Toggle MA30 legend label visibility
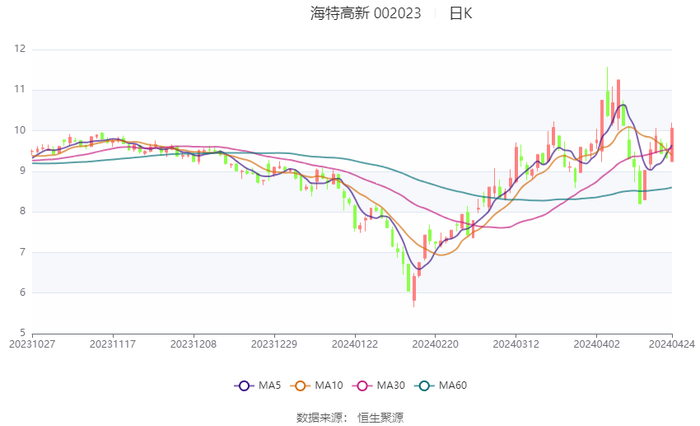Screen dimensions: 700x426 click(x=391, y=385)
